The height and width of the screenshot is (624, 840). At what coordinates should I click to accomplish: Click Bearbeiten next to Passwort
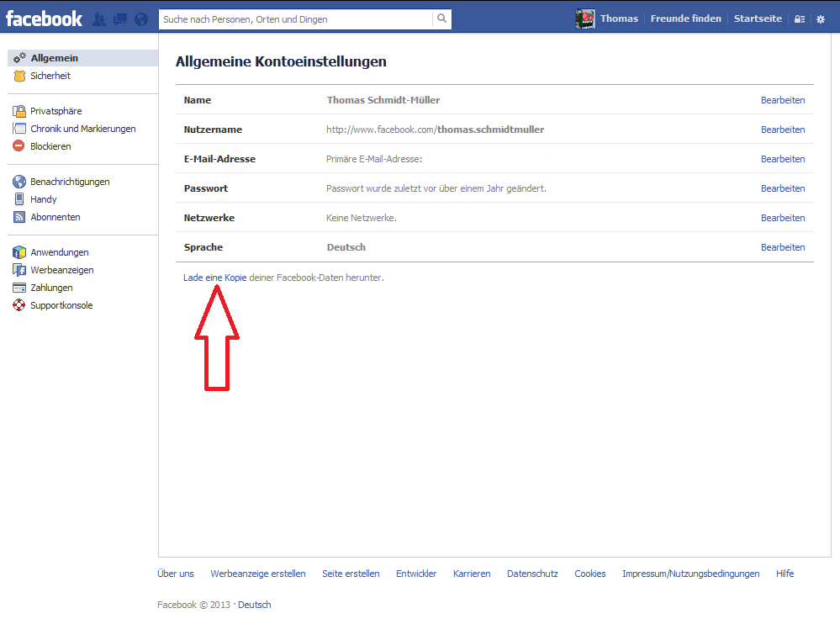(782, 188)
